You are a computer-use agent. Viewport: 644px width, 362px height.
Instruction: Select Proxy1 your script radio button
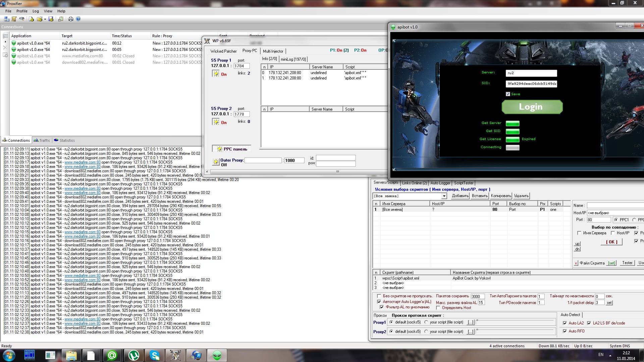click(x=426, y=322)
